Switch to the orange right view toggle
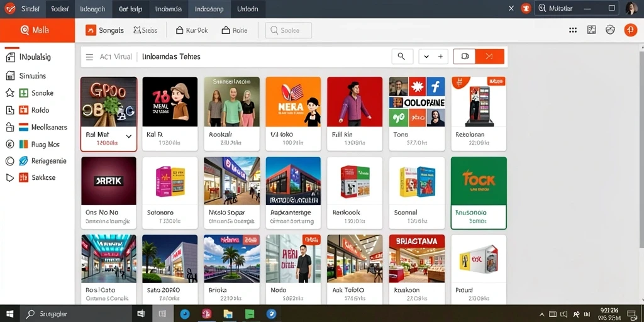Image resolution: width=644 pixels, height=322 pixels. pyautogui.click(x=489, y=57)
